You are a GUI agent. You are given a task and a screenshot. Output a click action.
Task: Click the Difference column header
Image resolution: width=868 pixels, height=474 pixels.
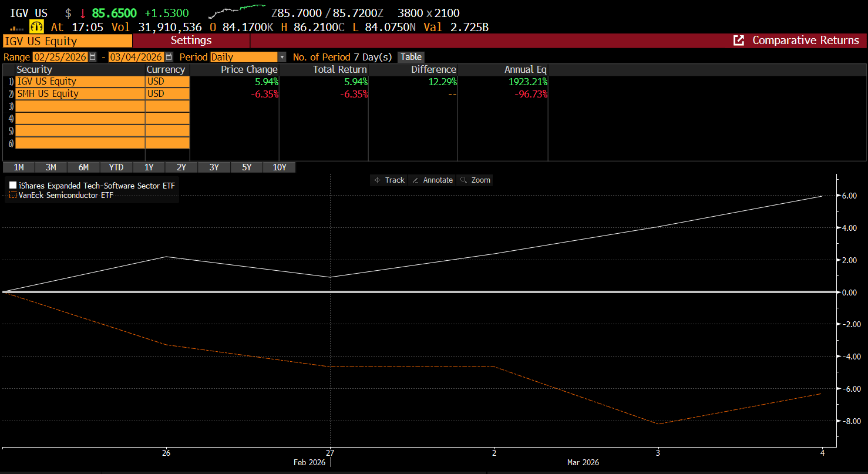pos(433,69)
